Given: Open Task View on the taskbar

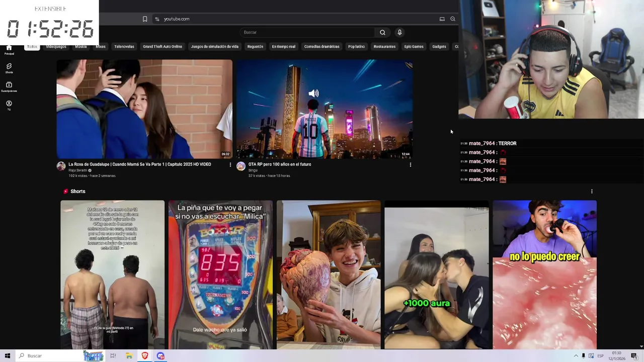Looking at the screenshot, I should pos(113,356).
